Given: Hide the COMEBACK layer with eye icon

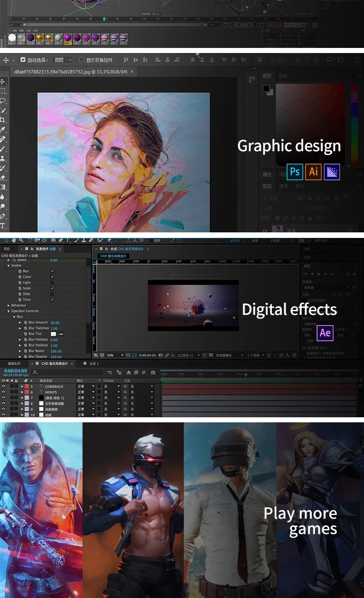Looking at the screenshot, I should click(3, 386).
